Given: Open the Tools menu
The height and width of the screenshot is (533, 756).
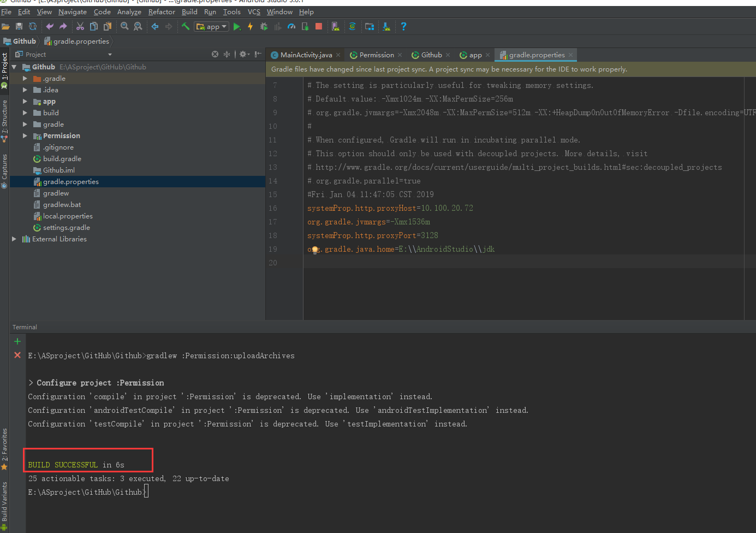Looking at the screenshot, I should tap(231, 11).
